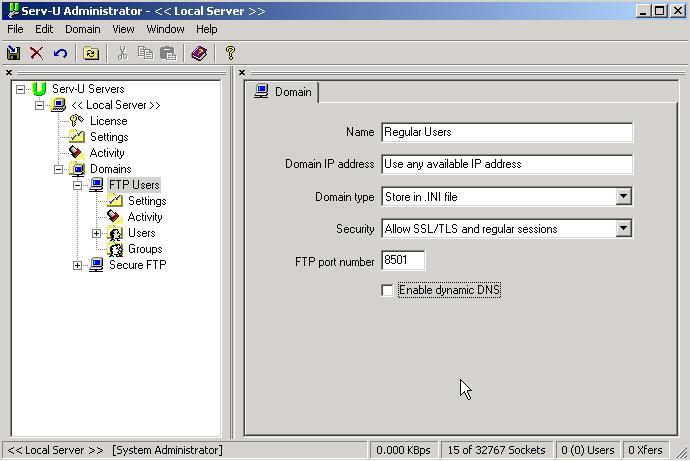Image resolution: width=690 pixels, height=461 pixels.
Task: Click the Local Server computer icon
Action: 58,105
